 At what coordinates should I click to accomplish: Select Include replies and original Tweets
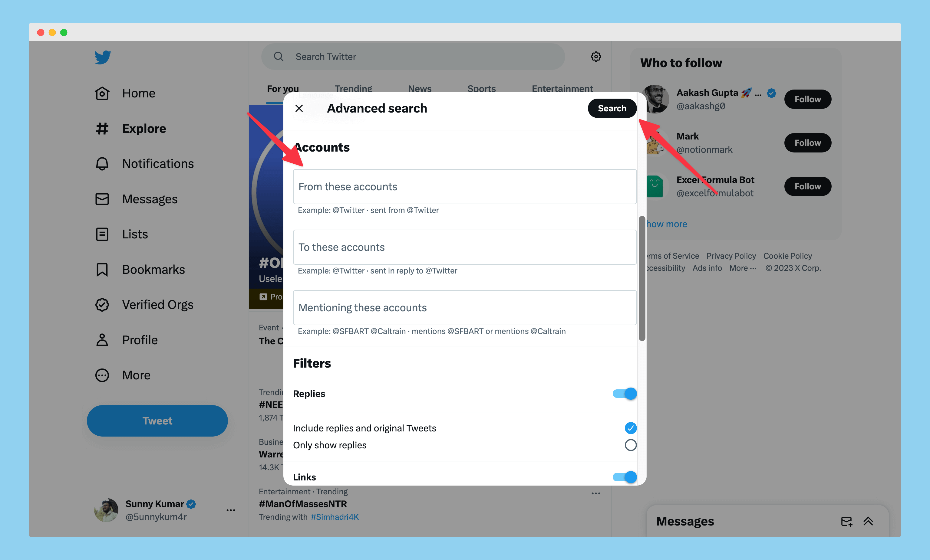tap(630, 428)
